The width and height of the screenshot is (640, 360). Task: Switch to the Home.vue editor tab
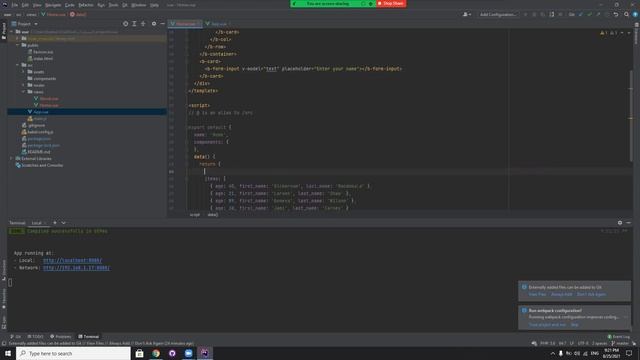pos(185,24)
